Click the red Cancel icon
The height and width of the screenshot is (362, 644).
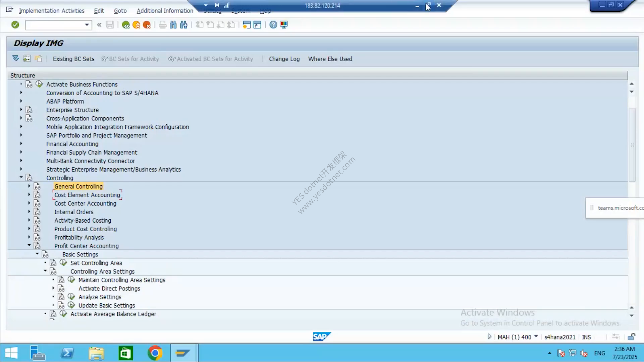tap(147, 25)
